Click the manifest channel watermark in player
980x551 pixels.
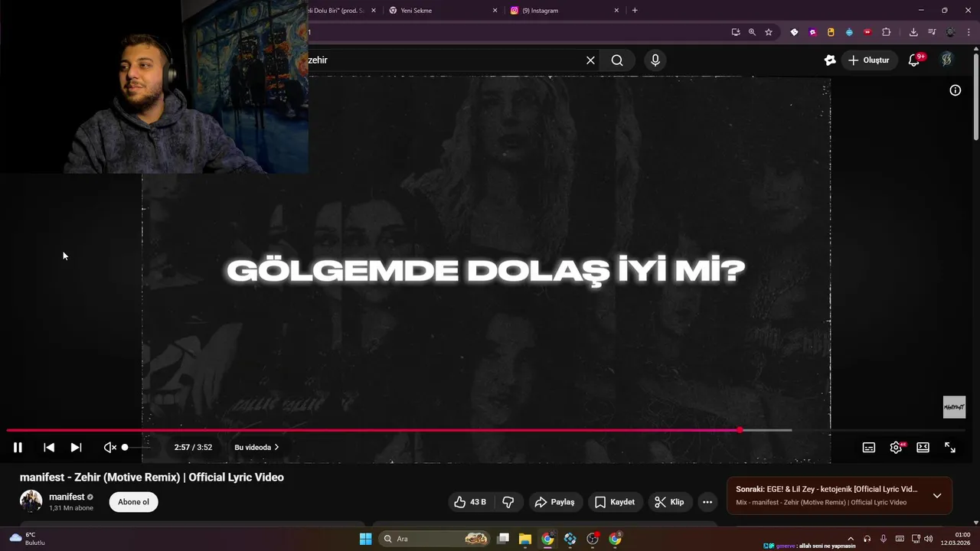point(954,407)
